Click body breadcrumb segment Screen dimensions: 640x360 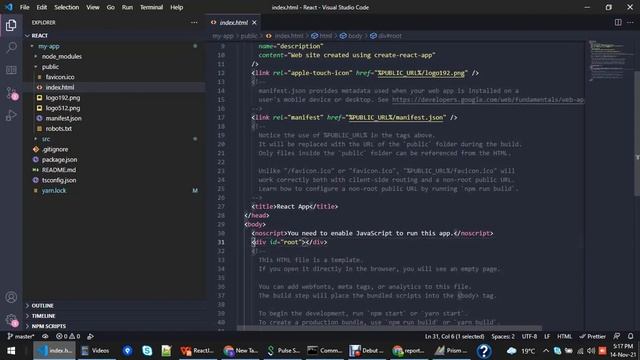click(351, 36)
